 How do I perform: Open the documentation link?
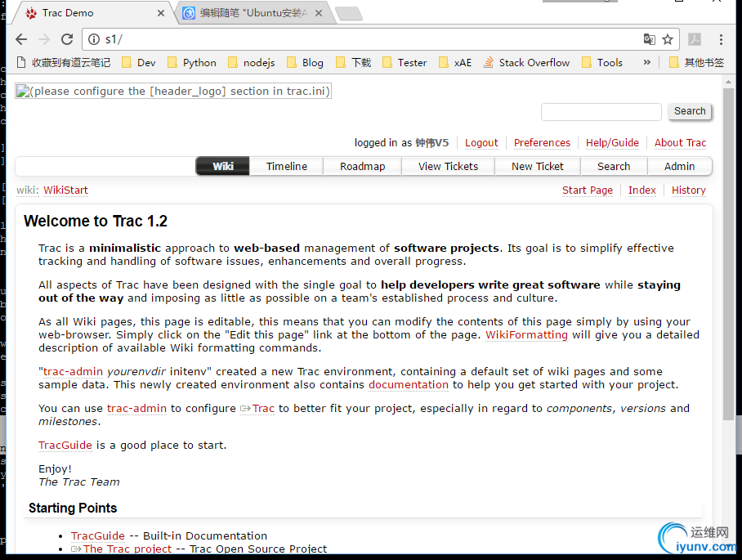point(409,384)
